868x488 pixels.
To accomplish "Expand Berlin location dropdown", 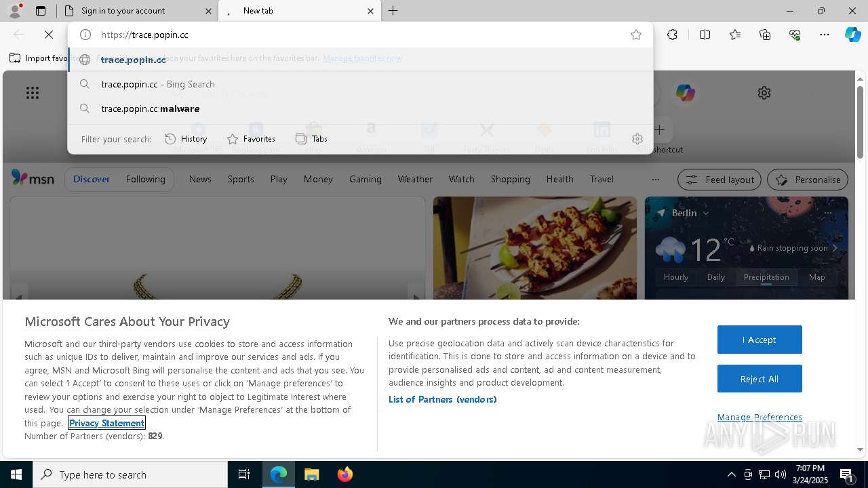I will pos(706,213).
